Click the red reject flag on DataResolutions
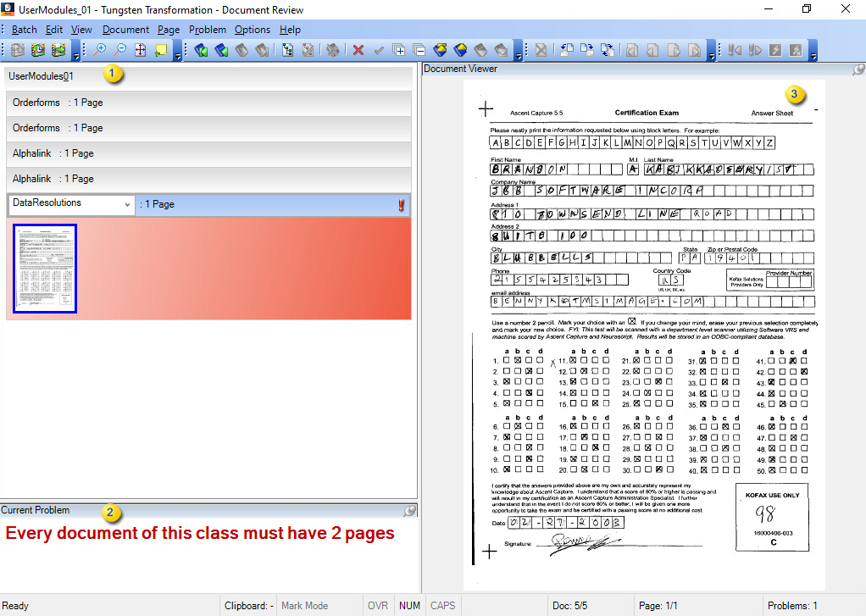Screen dimensions: 866x616 click(x=401, y=204)
